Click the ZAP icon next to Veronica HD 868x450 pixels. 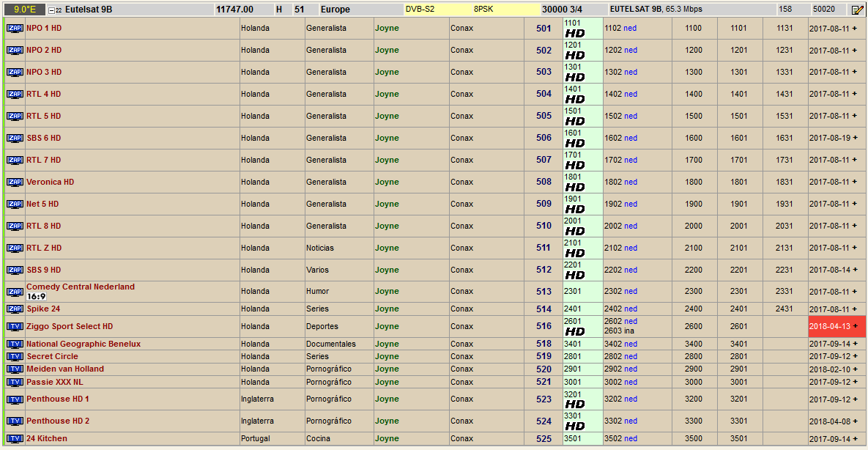[x=15, y=182]
